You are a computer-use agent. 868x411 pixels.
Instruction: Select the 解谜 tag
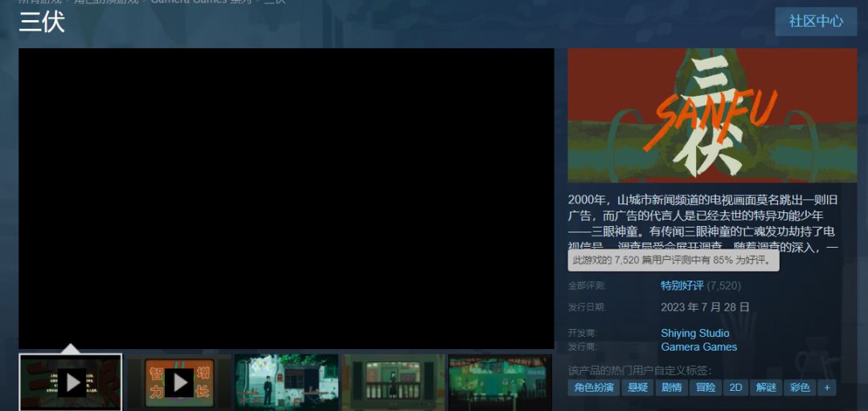pos(766,388)
